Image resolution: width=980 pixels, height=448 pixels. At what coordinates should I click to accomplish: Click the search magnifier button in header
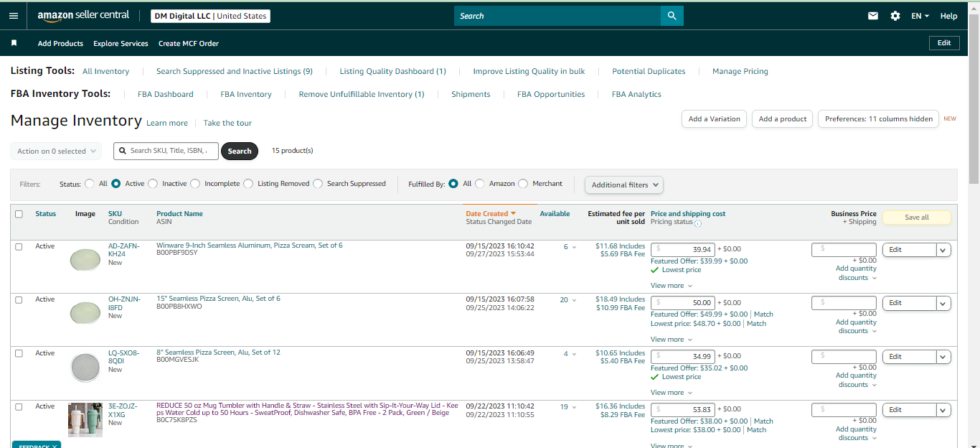tap(672, 16)
